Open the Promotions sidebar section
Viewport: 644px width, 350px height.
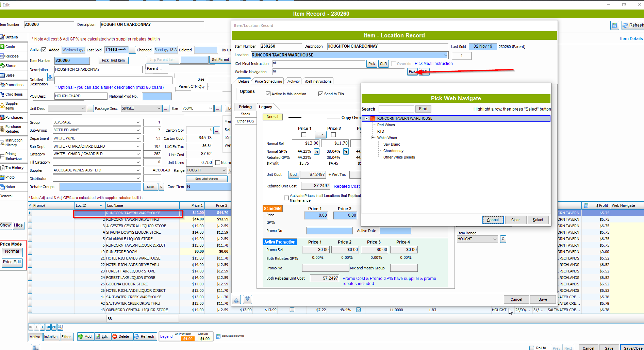[14, 85]
